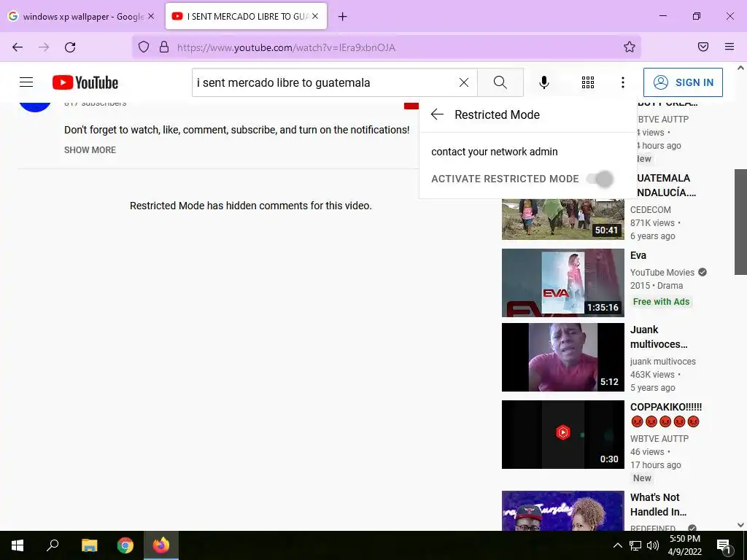Go back from Restricted Mode panel
747x560 pixels.
click(437, 114)
